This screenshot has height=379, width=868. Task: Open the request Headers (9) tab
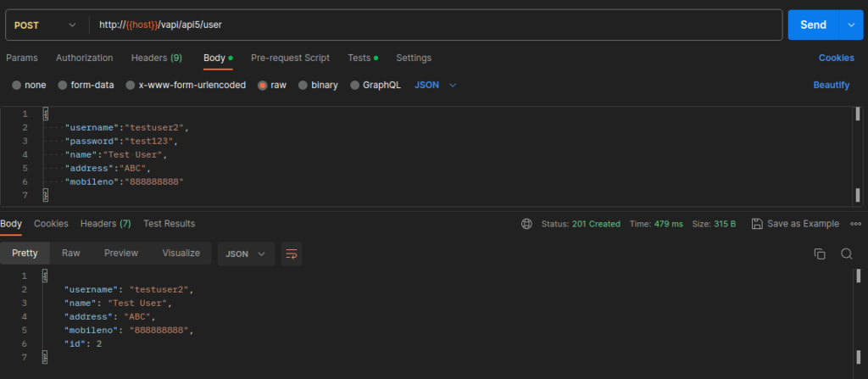[x=157, y=58]
